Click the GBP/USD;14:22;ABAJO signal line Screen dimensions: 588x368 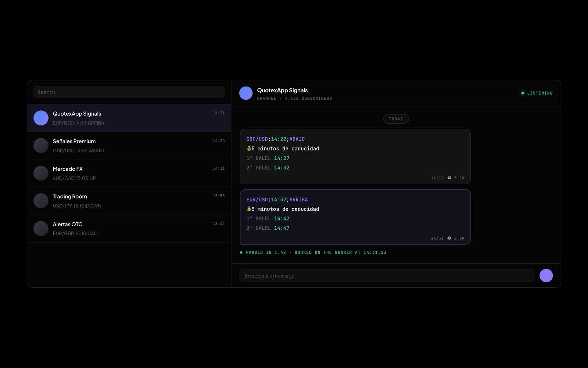(276, 139)
